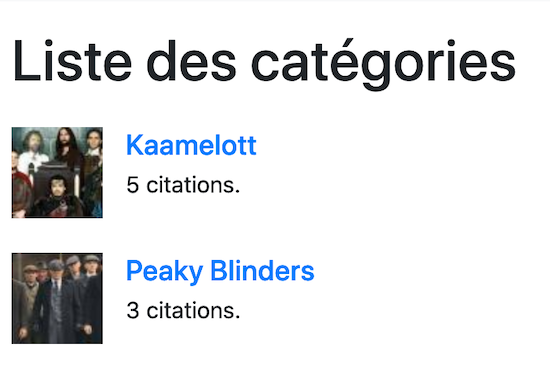Select the "3 citations." text under Peaky Blinders
Screen dimensions: 550x384
(x=183, y=311)
